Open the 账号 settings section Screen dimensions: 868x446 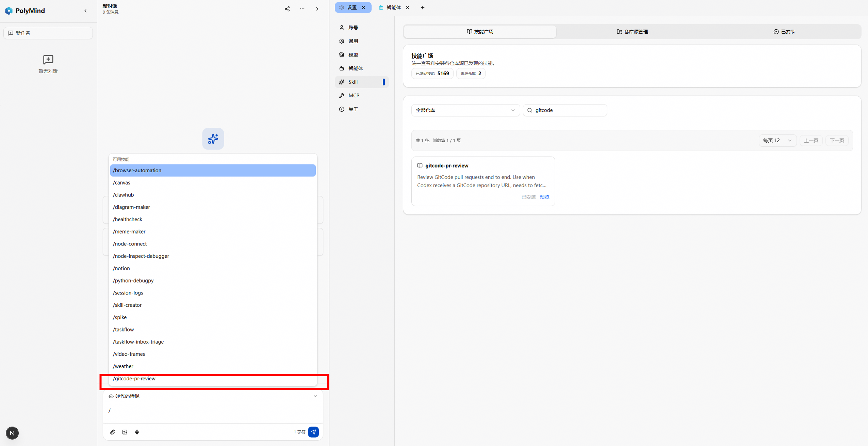[x=362, y=28]
